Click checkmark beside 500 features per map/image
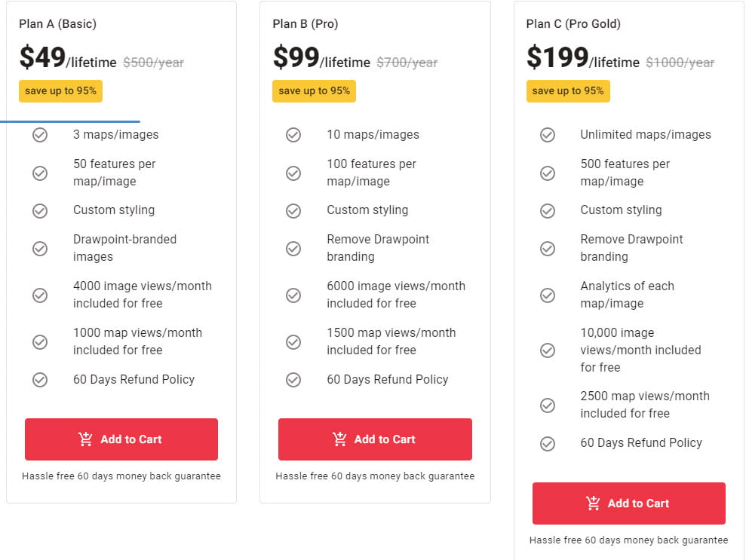The width and height of the screenshot is (746, 560). tap(548, 173)
